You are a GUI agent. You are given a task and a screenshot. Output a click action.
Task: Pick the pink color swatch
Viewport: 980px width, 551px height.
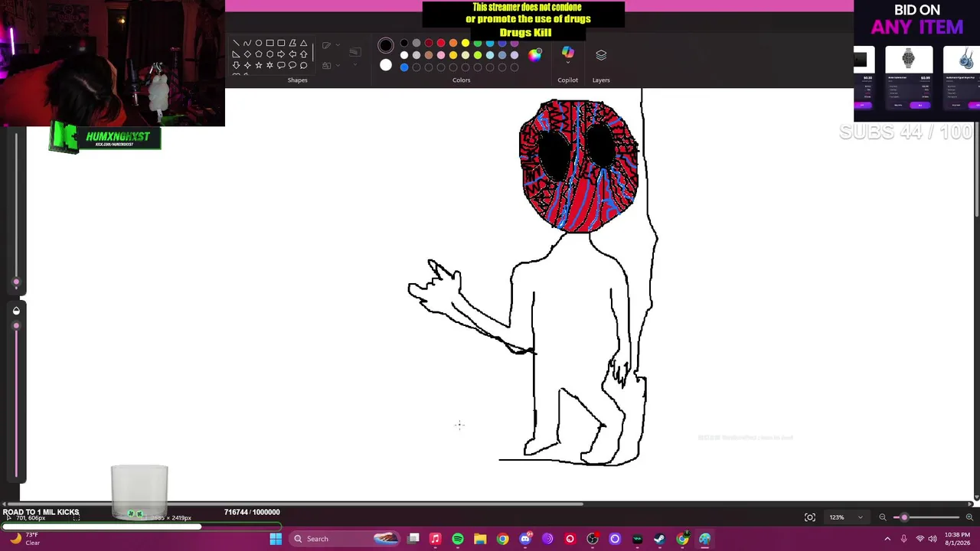pyautogui.click(x=441, y=55)
